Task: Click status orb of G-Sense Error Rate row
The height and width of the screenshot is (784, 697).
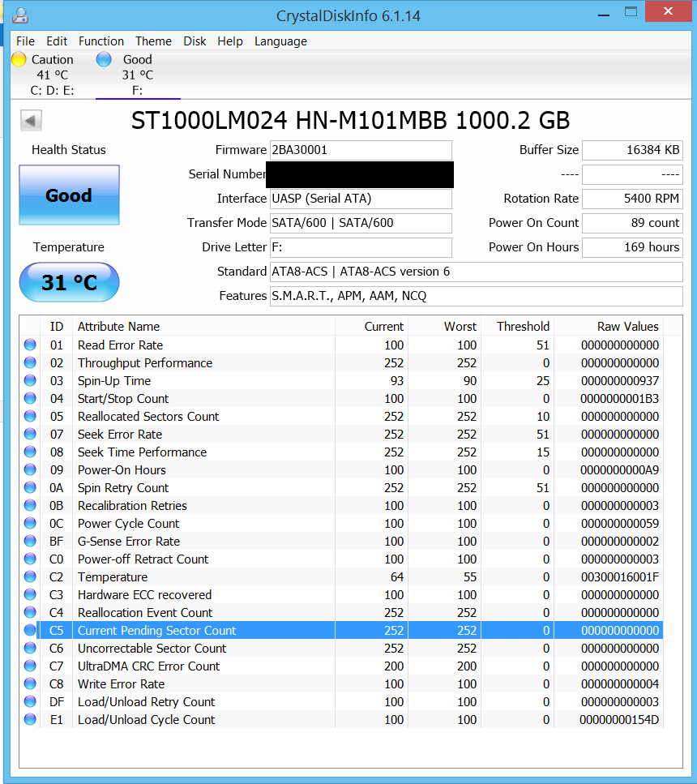Action: (x=30, y=541)
